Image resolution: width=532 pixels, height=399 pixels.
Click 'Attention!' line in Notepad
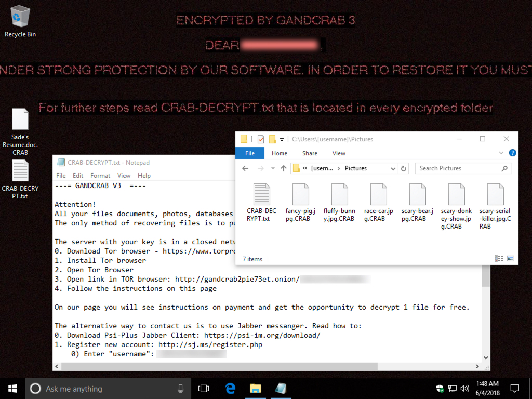(x=75, y=204)
